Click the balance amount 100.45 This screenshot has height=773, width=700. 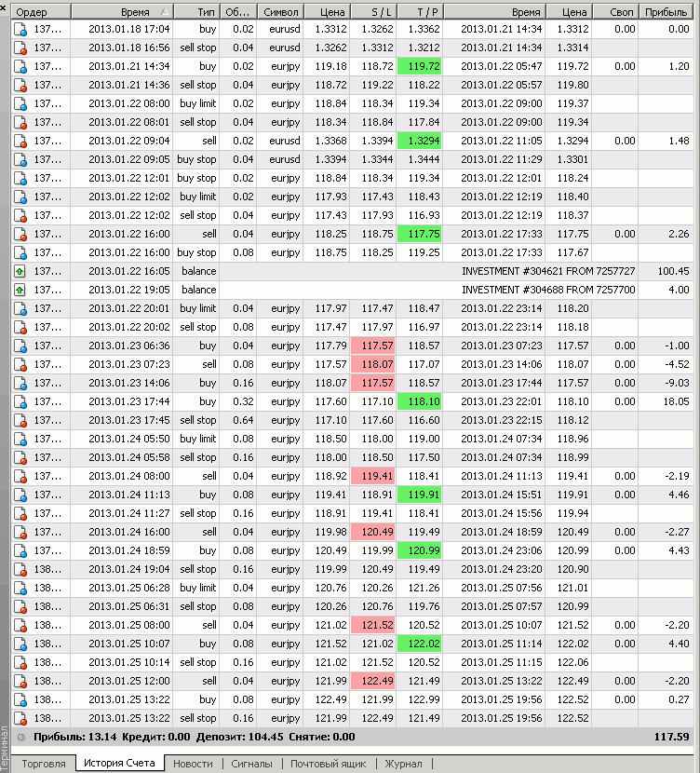(x=673, y=272)
